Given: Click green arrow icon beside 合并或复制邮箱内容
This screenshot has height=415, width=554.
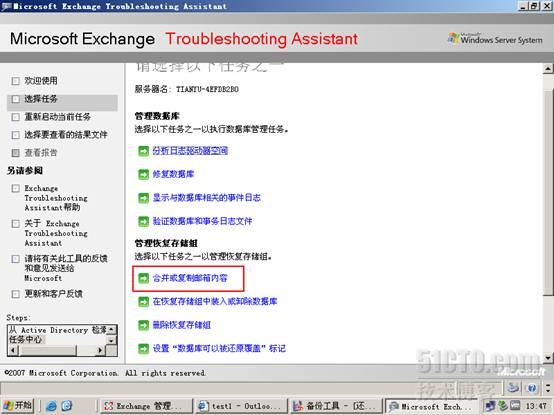Looking at the screenshot, I should click(143, 278).
